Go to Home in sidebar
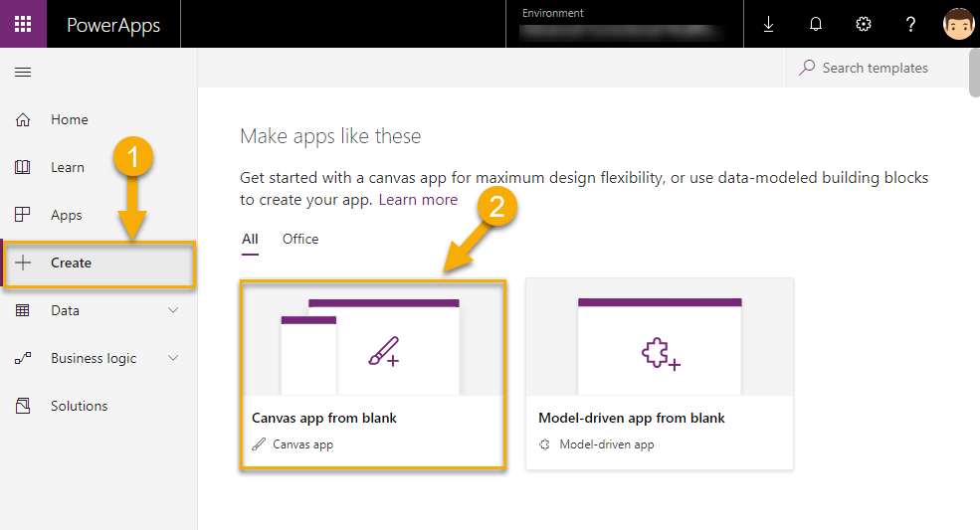This screenshot has height=530, width=980. click(70, 119)
